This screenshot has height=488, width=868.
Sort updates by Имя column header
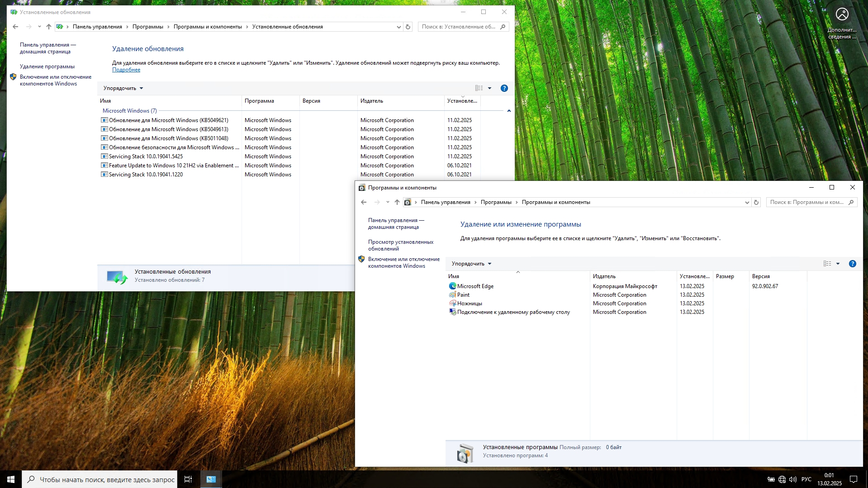[170, 101]
